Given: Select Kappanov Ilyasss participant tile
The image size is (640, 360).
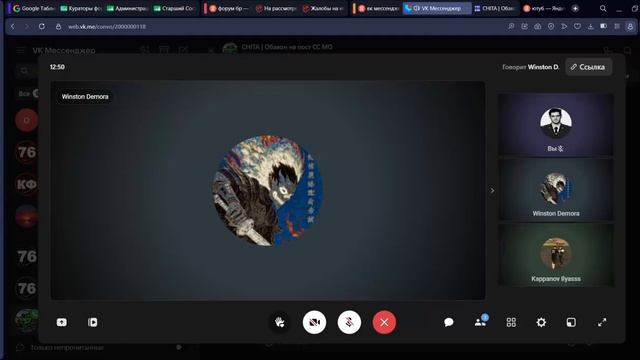Looking at the screenshot, I should (x=556, y=255).
